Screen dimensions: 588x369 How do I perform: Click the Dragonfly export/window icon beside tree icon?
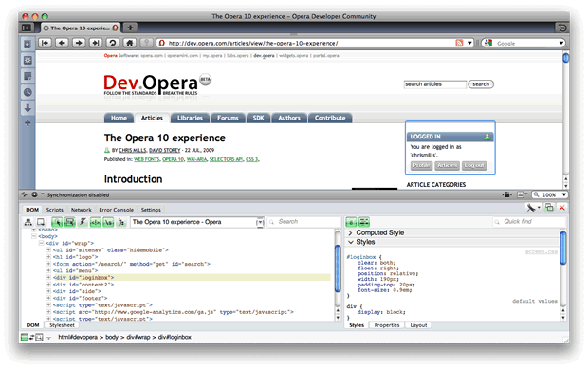(x=41, y=222)
